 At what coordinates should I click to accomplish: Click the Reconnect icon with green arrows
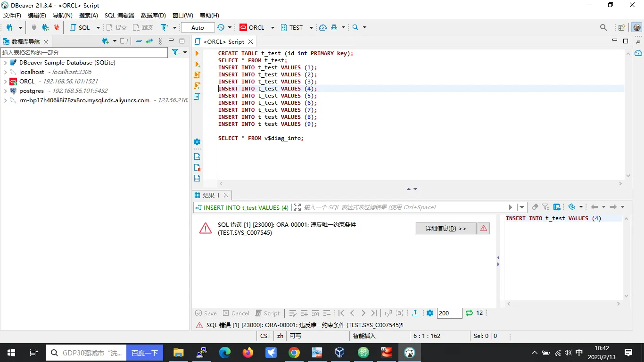point(45,28)
